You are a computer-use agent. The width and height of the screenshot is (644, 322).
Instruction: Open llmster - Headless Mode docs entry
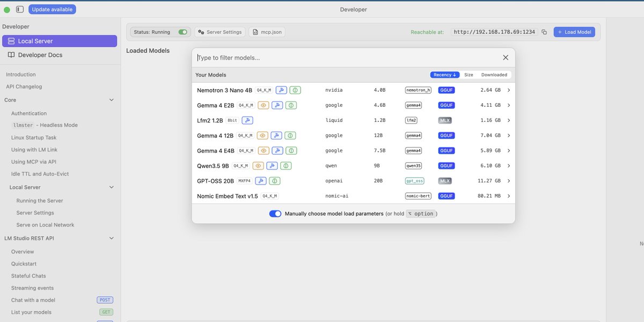(45, 125)
